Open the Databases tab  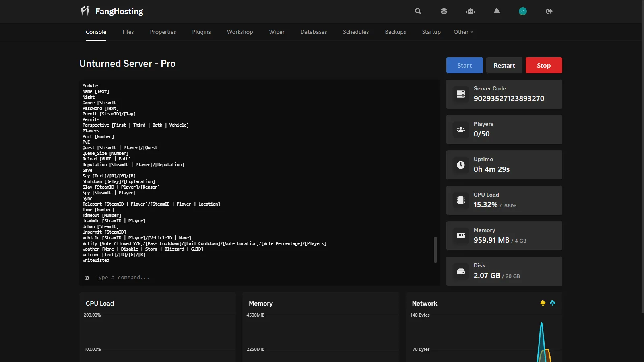314,32
